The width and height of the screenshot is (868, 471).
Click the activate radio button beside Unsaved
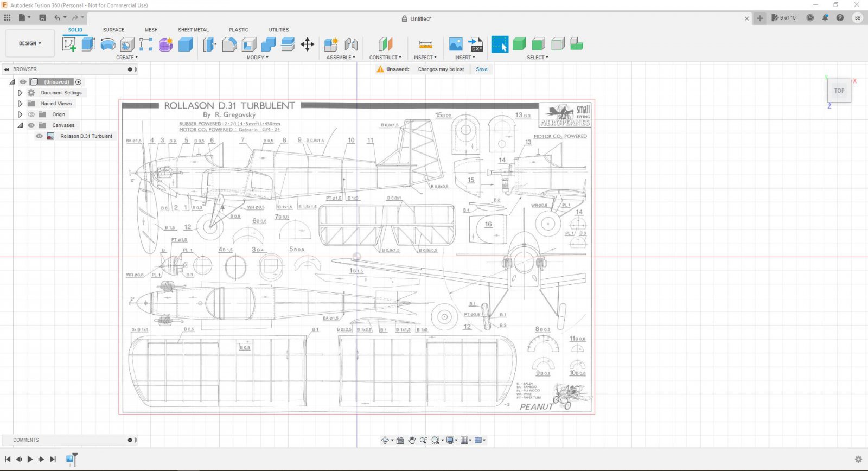tap(78, 82)
